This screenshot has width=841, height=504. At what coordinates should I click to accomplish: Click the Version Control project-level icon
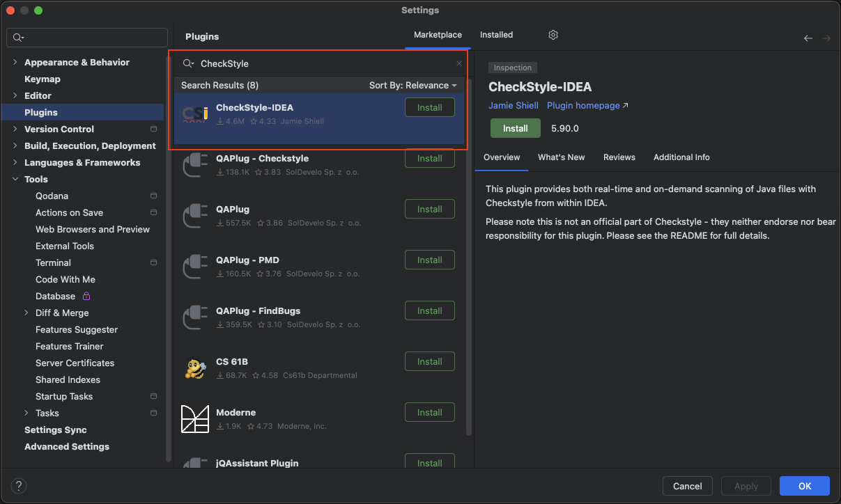(153, 129)
